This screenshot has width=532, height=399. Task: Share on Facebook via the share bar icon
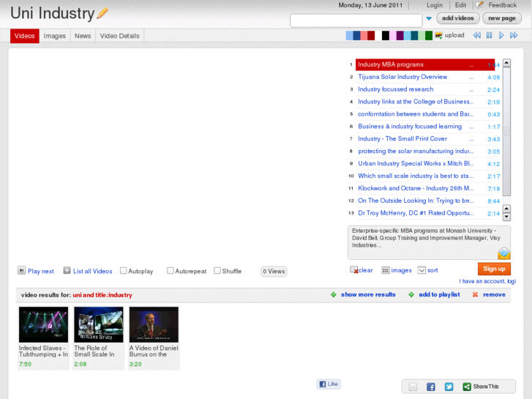[x=431, y=387]
